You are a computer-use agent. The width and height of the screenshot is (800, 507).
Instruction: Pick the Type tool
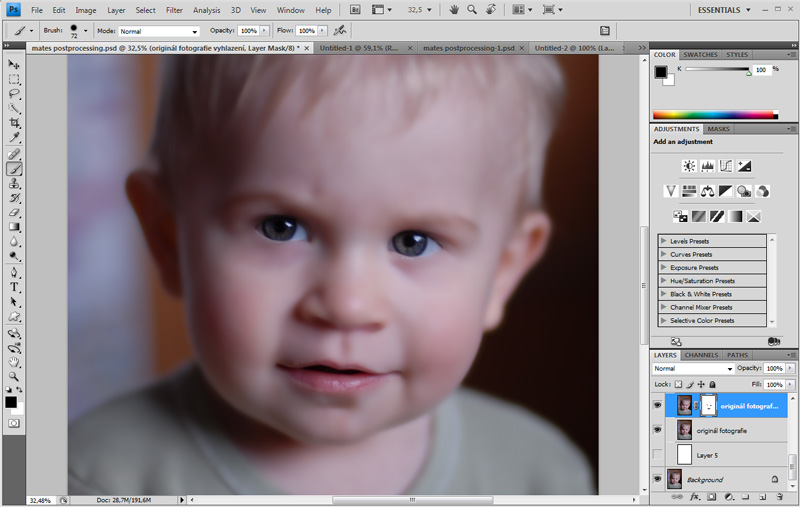point(14,287)
